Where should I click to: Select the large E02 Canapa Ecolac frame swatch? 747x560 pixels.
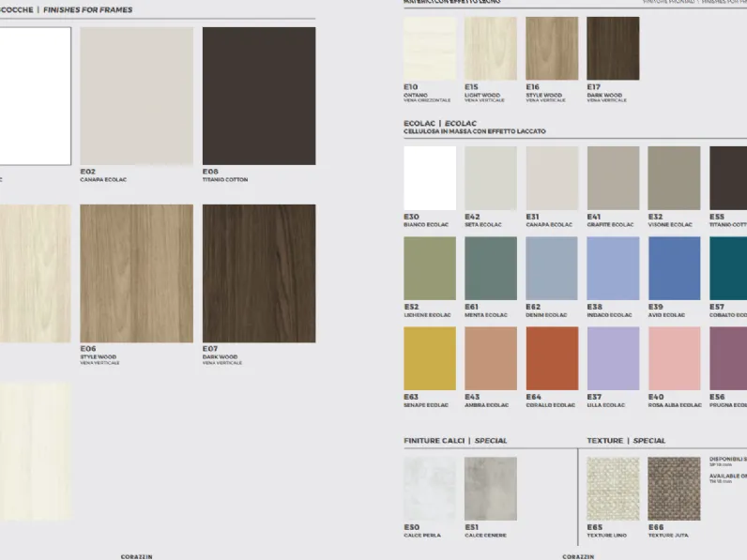[x=137, y=96]
